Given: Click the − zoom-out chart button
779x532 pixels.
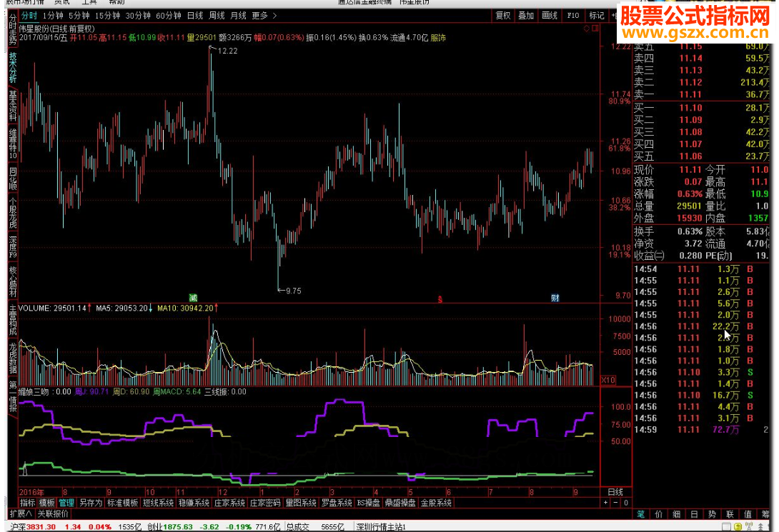Looking at the screenshot, I should pos(615,503).
